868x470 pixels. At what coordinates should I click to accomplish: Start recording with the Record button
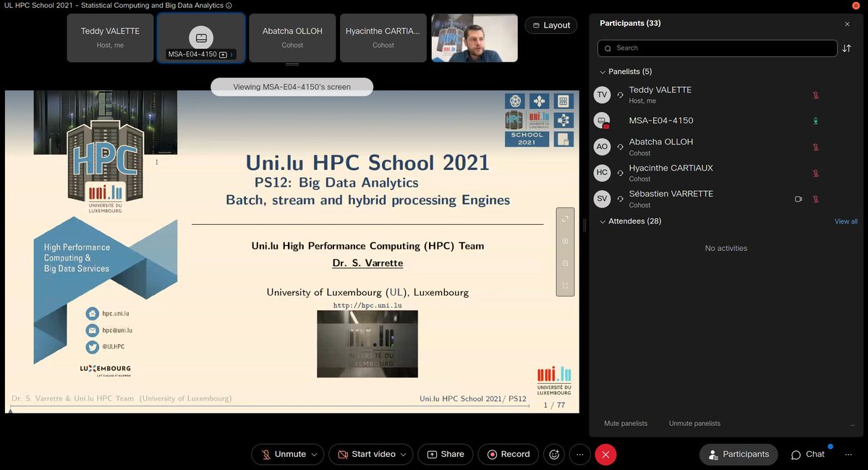click(x=508, y=454)
